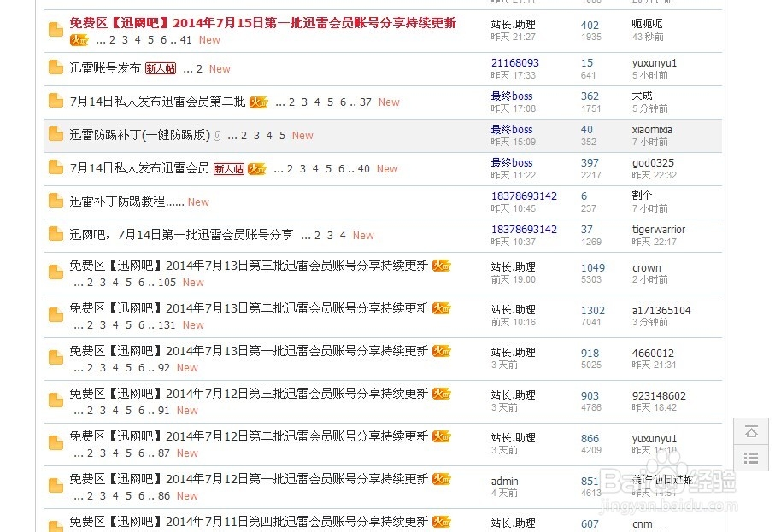Open last poster 呃呃呃 profile
This screenshot has width=781, height=532.
647,24
